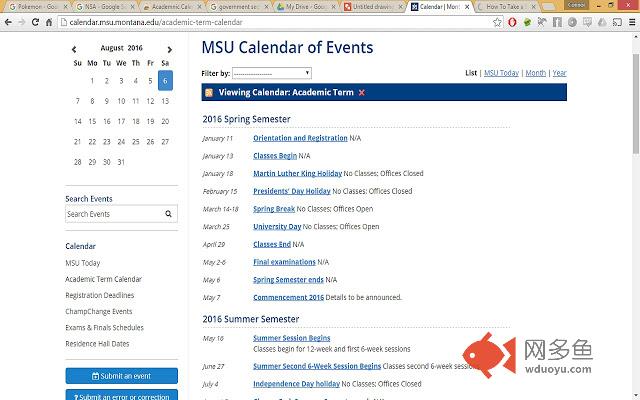Reload the page with the refresh icon
This screenshot has width=640, height=400.
tap(36, 22)
